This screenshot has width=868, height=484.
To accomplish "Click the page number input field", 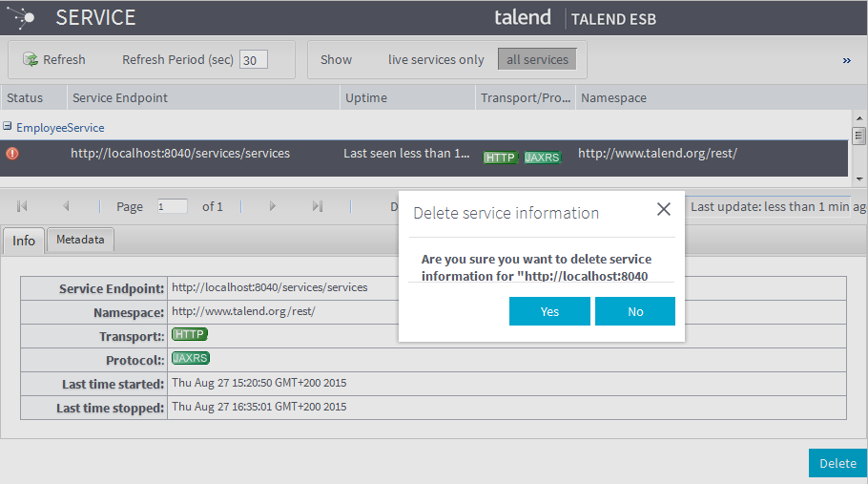I will [x=172, y=206].
